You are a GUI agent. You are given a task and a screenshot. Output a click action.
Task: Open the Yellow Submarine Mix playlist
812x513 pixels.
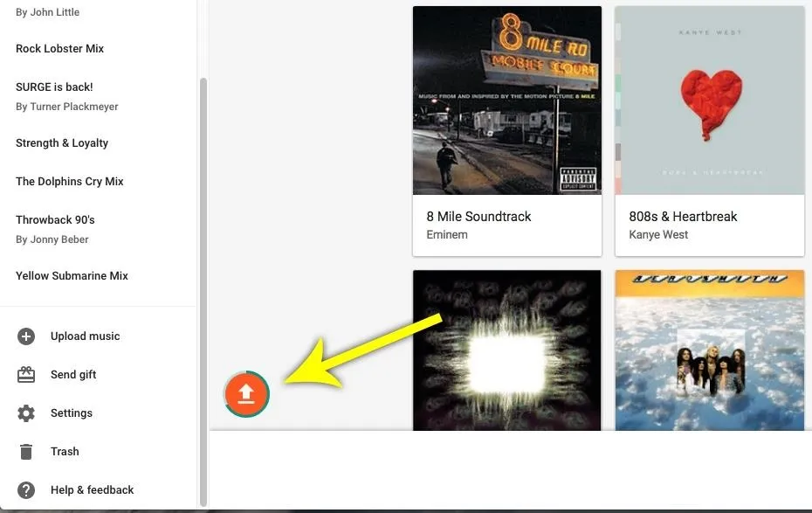point(72,275)
